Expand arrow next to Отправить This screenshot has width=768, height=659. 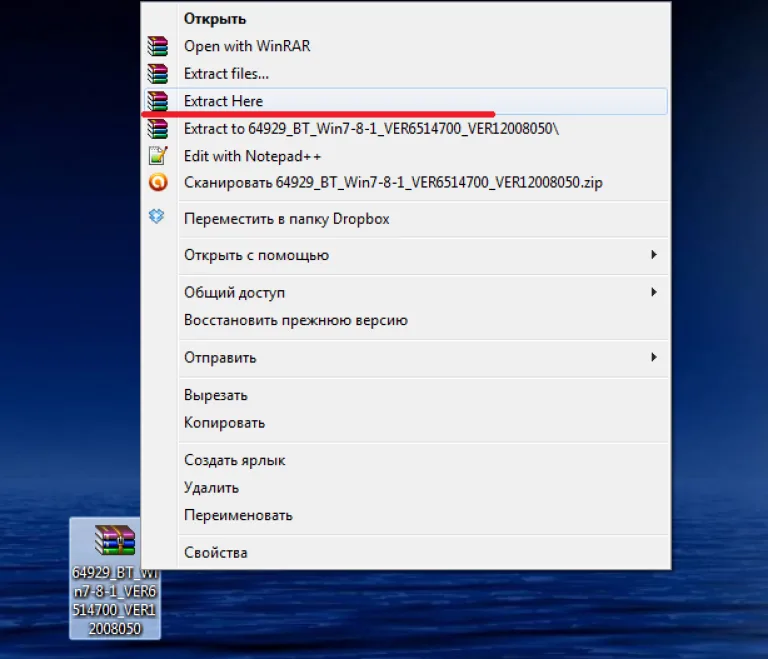pos(654,357)
